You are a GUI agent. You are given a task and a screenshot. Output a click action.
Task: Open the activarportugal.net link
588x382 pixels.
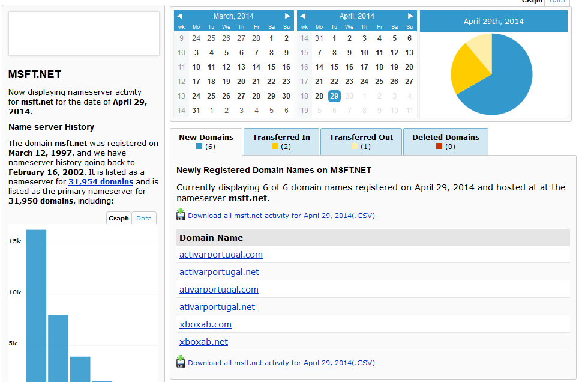[219, 272]
